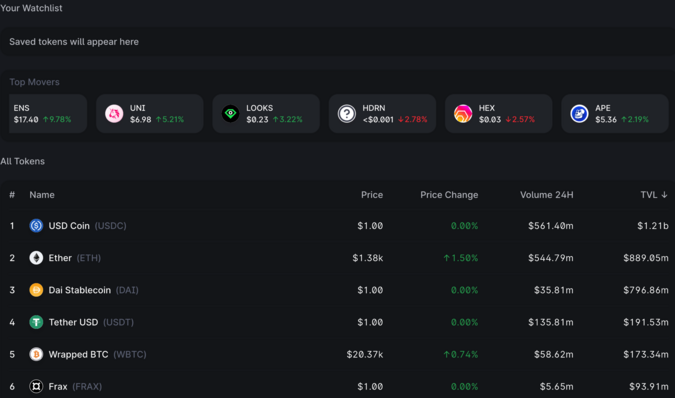Image resolution: width=675 pixels, height=398 pixels.
Task: Click the Wrapped BTC logo icon
Action: click(x=36, y=354)
